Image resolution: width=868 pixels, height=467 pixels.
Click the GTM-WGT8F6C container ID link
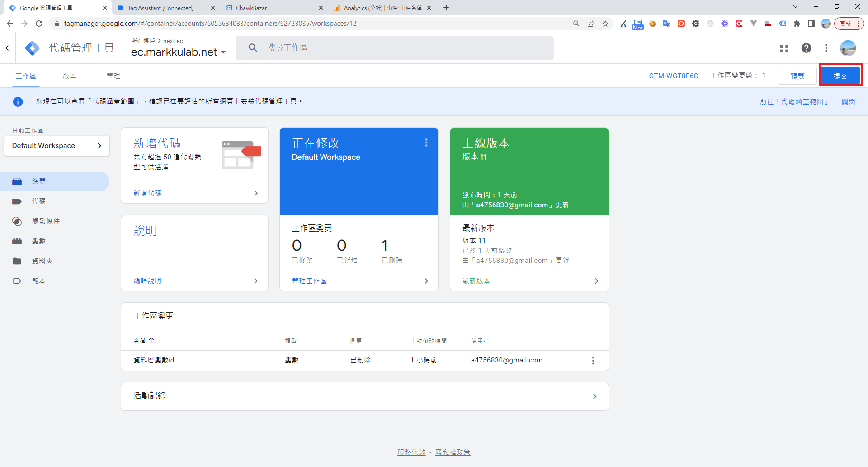(x=673, y=76)
